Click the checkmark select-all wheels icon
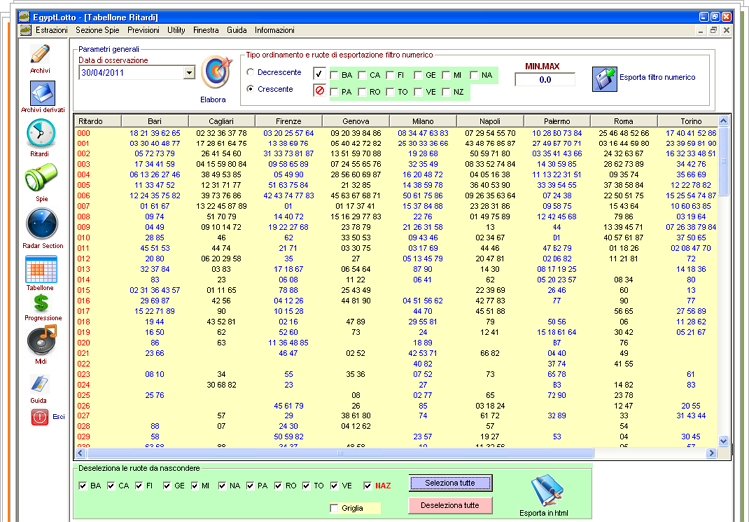Viewport: 749px width, 522px height. tap(319, 74)
